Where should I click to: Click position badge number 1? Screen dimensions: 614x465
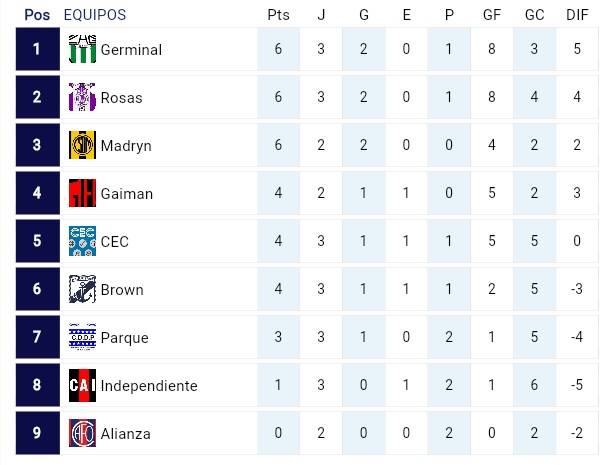coord(37,50)
